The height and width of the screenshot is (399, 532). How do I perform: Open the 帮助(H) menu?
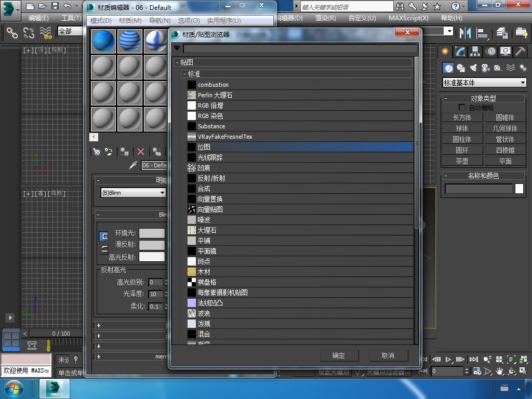click(x=451, y=18)
